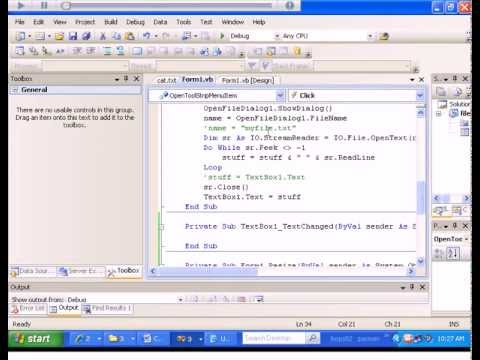Click the Display Object Member List icon
Image resolution: width=480 pixels, height=360 pixels.
tap(20, 51)
